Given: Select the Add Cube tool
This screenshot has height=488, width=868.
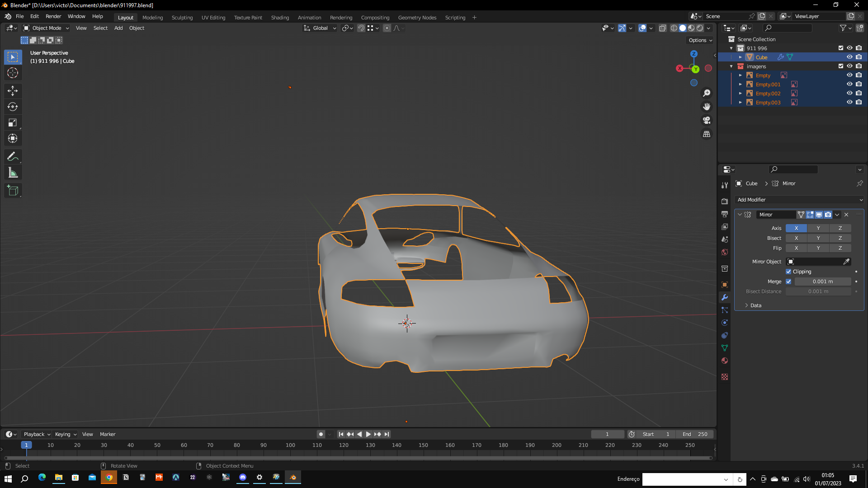Looking at the screenshot, I should (x=13, y=191).
